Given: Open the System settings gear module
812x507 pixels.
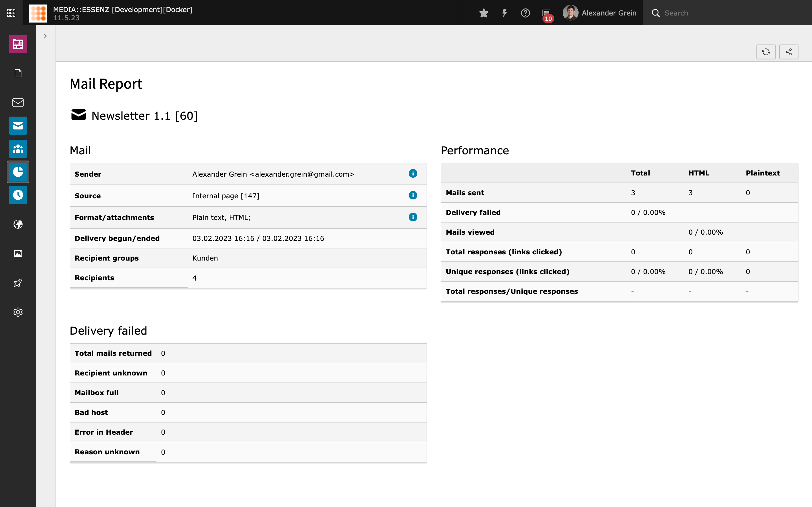Looking at the screenshot, I should pos(18,312).
